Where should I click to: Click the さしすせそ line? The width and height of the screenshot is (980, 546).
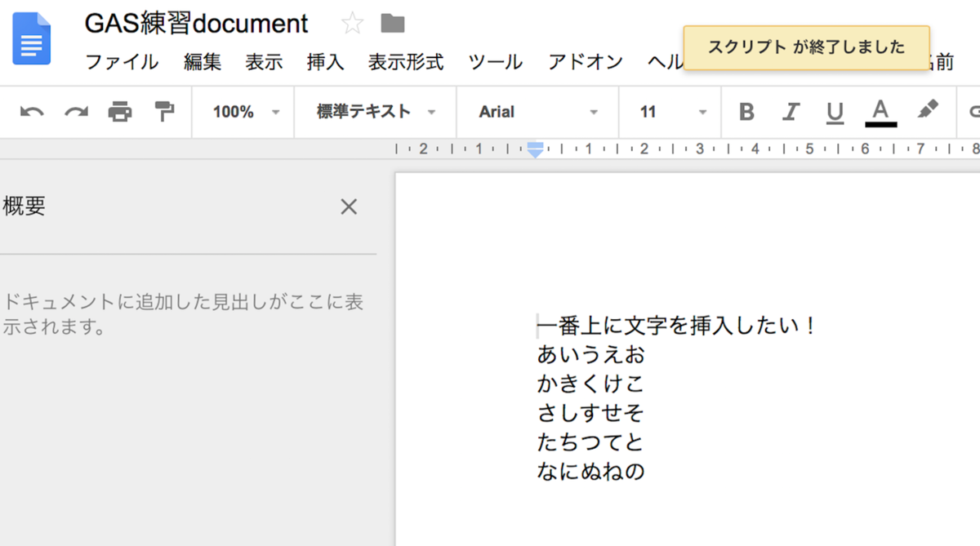590,413
